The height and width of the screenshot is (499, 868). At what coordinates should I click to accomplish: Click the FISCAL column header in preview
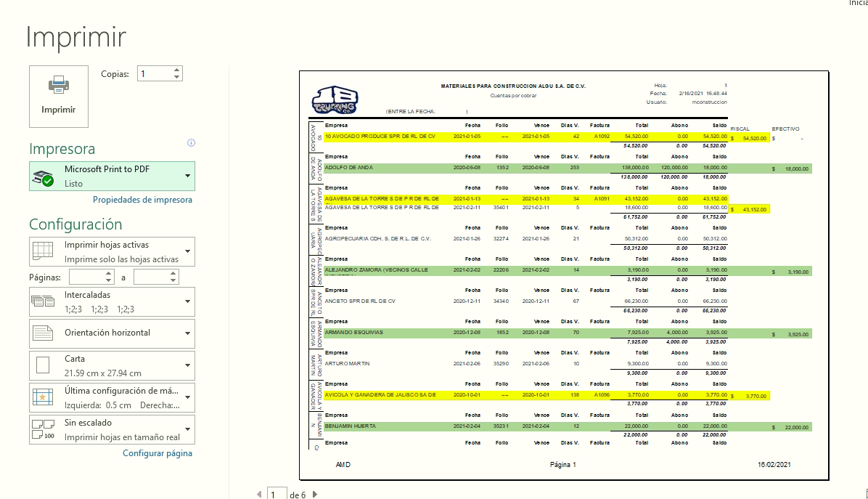pos(740,129)
